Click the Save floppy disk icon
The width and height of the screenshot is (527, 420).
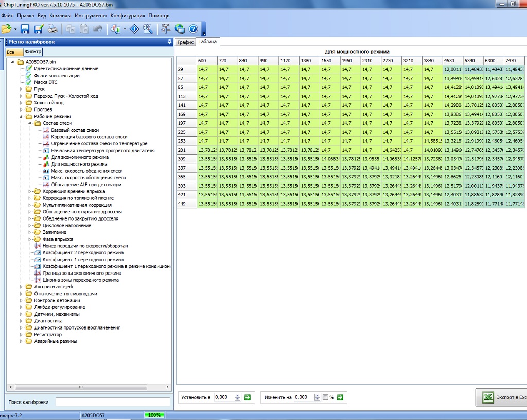[25, 29]
